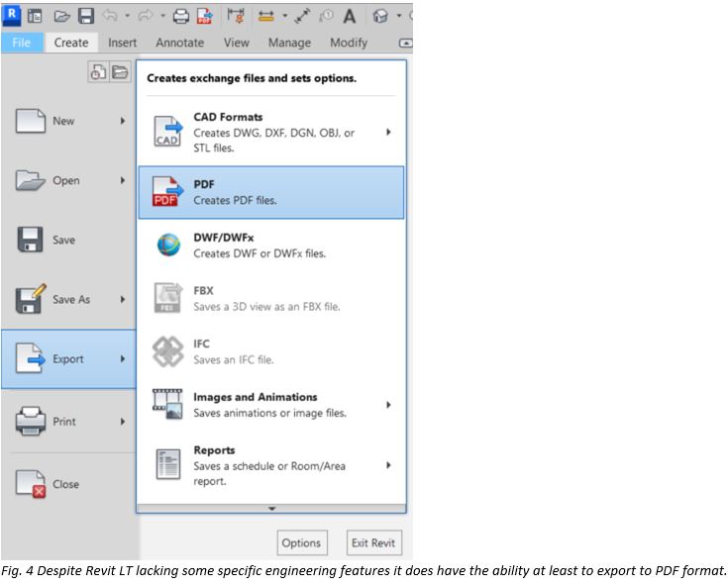Click the Save floppy icon in quick access toolbar
This screenshot has width=728, height=587.
pos(86,16)
